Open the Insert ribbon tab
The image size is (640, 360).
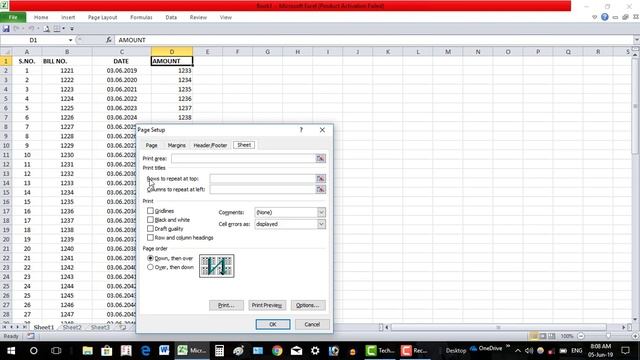[x=68, y=17]
